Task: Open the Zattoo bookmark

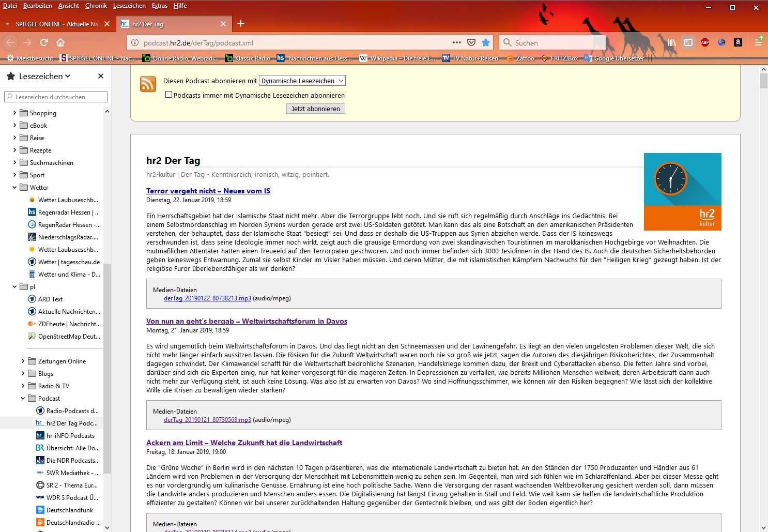Action: [x=520, y=58]
